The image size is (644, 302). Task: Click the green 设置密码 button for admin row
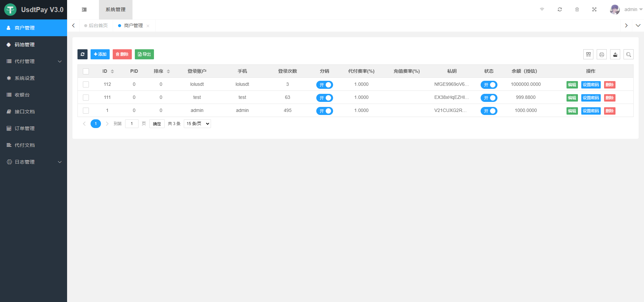tap(591, 111)
